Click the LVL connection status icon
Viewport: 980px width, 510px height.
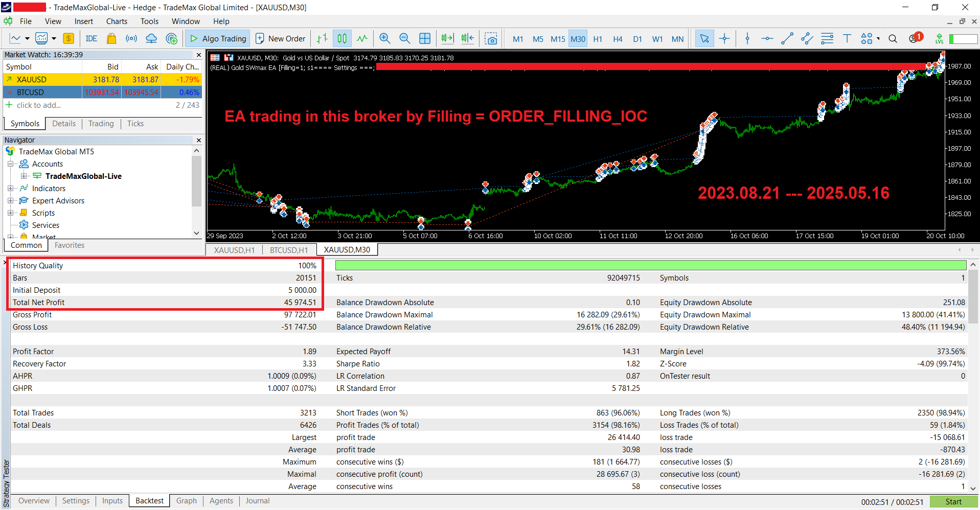[939, 38]
